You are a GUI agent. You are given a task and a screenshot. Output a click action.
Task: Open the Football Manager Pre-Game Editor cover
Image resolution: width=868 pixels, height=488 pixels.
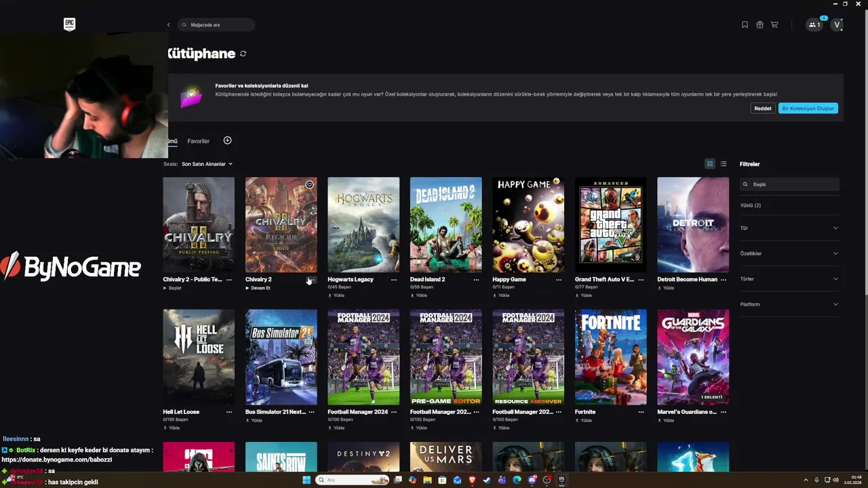446,357
